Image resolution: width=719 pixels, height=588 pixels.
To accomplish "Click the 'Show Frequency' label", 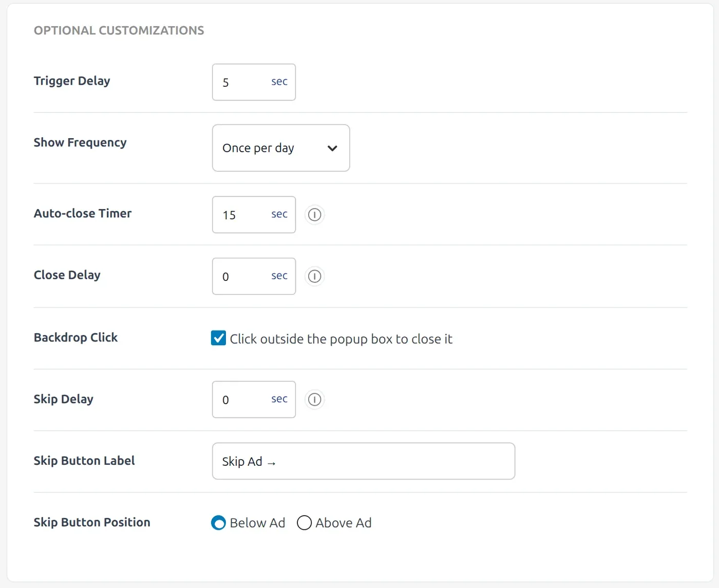I will 80,143.
